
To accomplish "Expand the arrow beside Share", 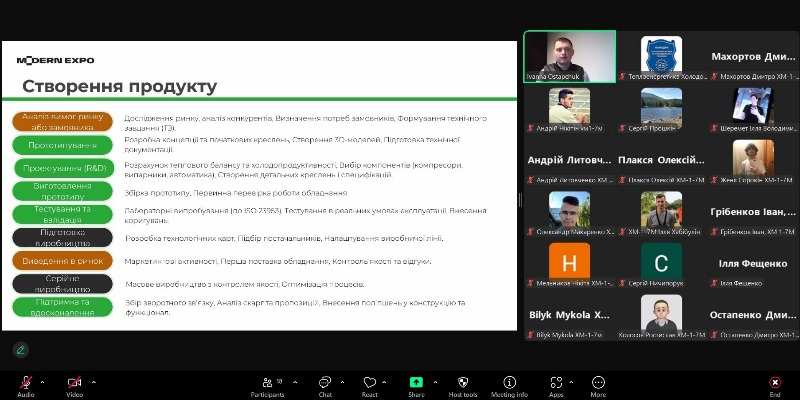I will pos(435,382).
